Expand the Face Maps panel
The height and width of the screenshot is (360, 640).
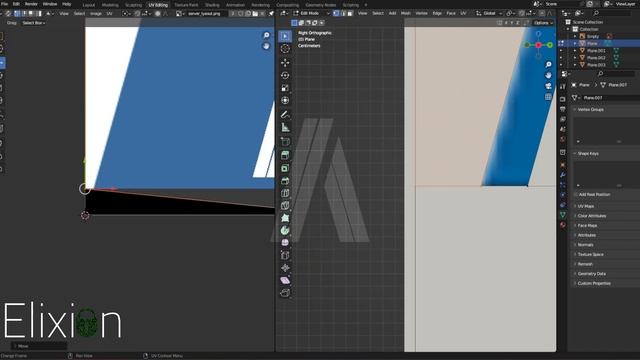click(587, 225)
